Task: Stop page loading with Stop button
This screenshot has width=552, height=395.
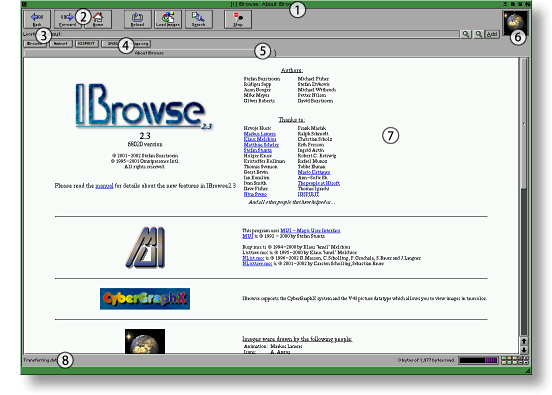Action: click(x=238, y=19)
